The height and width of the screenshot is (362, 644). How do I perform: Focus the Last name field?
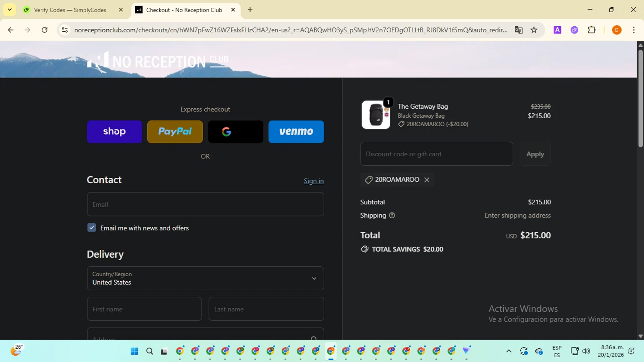266,309
